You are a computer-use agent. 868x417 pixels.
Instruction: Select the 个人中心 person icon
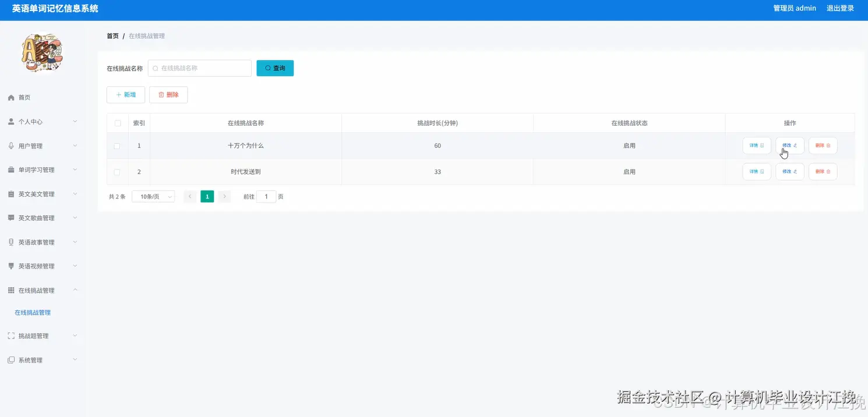click(x=10, y=121)
